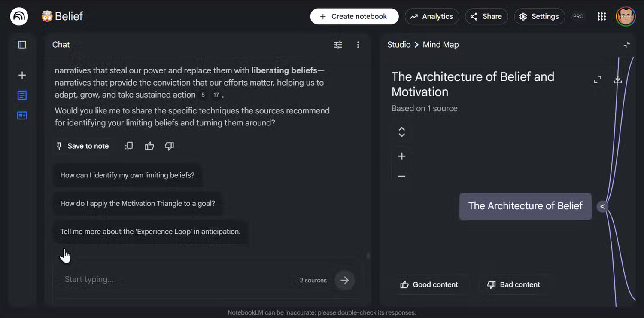Expand the mind map to fullscreen
The width and height of the screenshot is (644, 318).
click(598, 79)
